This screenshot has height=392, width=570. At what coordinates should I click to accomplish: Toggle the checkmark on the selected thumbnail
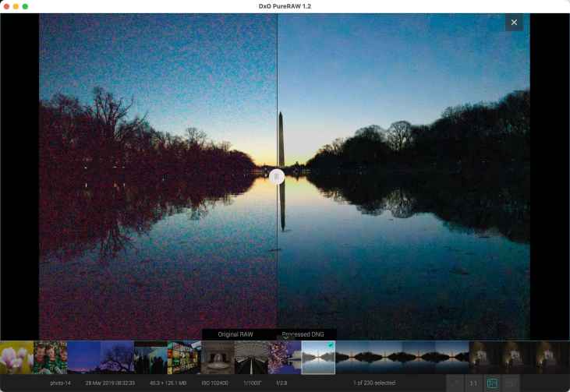pyautogui.click(x=331, y=344)
